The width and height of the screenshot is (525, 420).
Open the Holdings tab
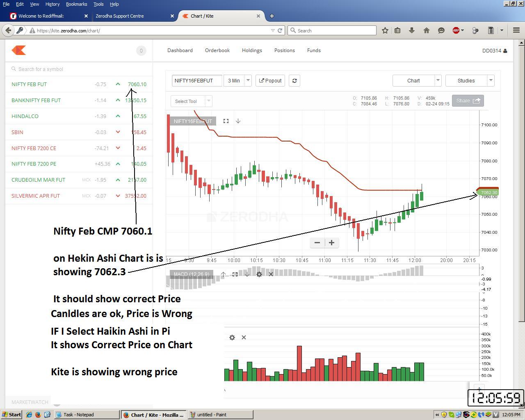(x=252, y=50)
